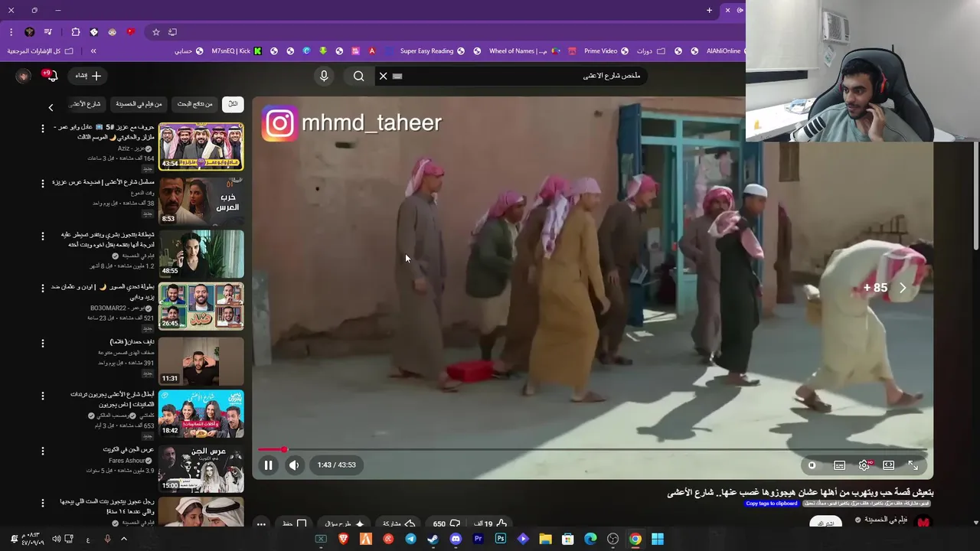
Task: Toggle the autoplay switch in the player
Action: (x=812, y=465)
